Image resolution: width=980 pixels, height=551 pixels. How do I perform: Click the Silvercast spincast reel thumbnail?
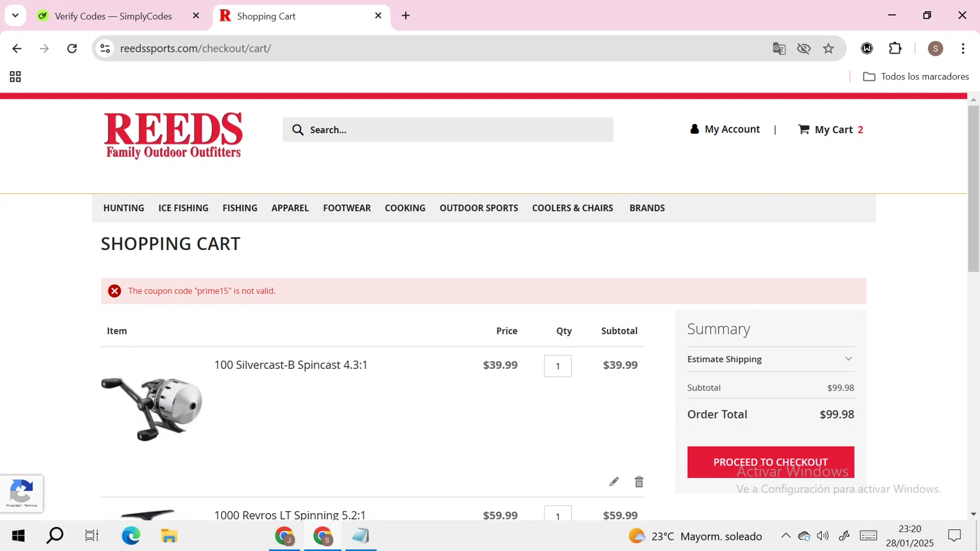click(152, 409)
